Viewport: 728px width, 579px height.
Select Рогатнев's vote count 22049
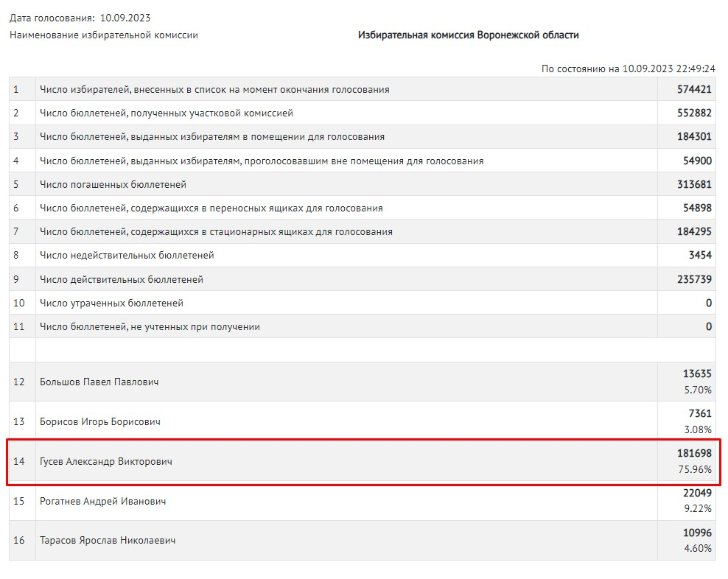tap(697, 493)
